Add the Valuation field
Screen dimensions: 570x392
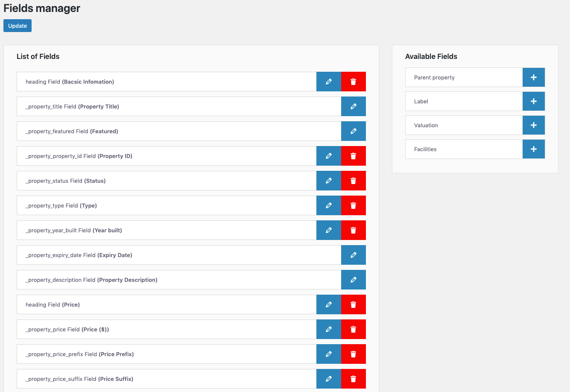(x=533, y=125)
